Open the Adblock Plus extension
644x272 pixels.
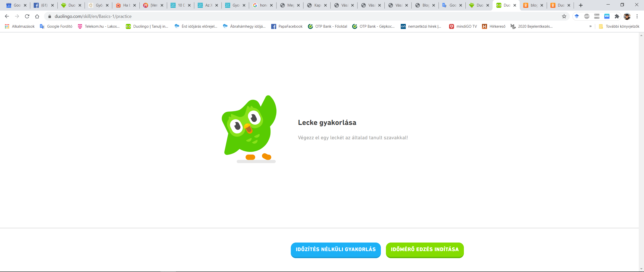click(587, 16)
